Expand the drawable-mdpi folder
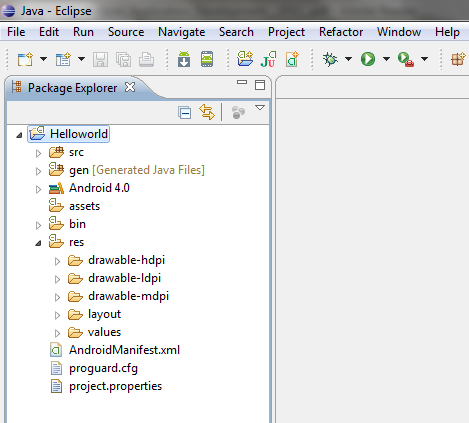The height and width of the screenshot is (423, 469). point(57,297)
